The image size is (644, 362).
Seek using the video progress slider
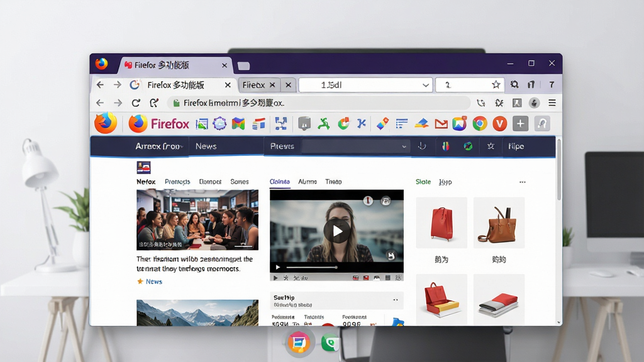tap(312, 267)
